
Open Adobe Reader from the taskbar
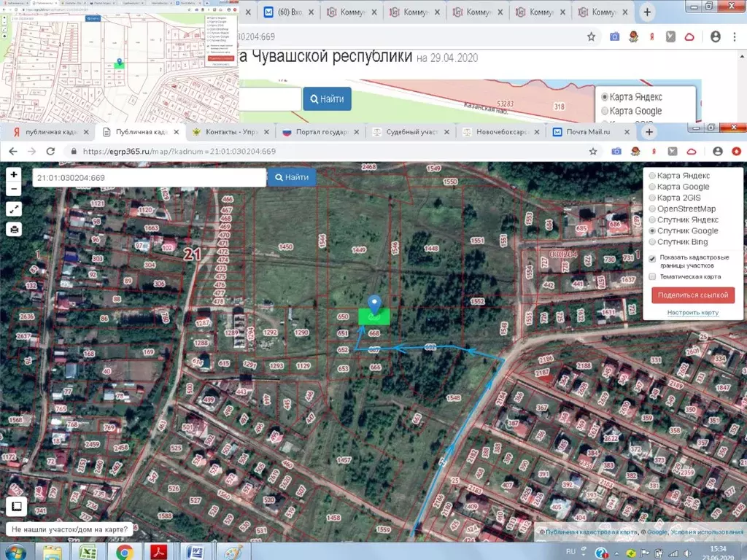160,551
